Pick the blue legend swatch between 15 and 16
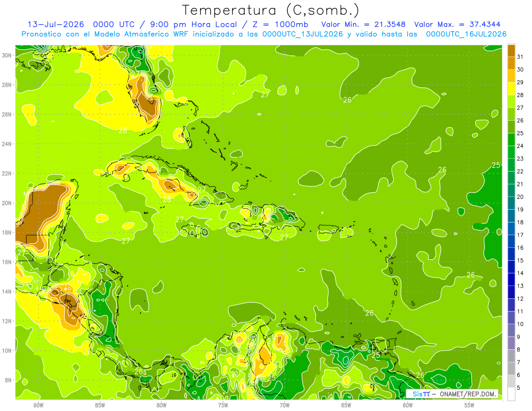The image size is (532, 411). [511, 254]
